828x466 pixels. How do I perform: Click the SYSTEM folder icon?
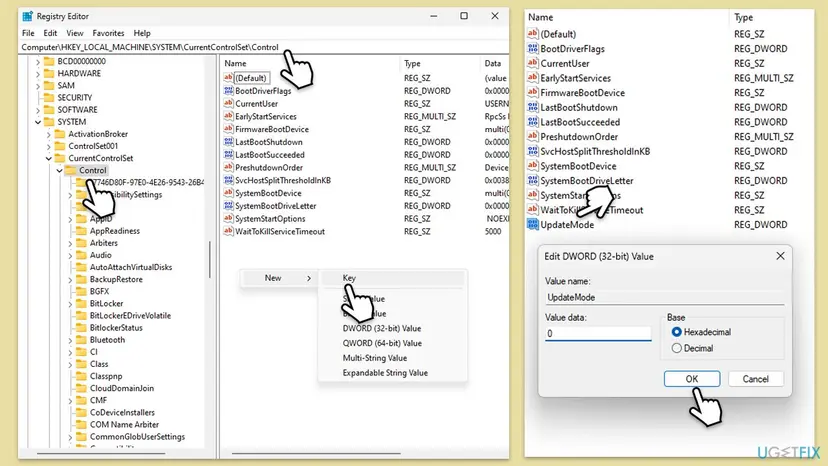[49, 122]
